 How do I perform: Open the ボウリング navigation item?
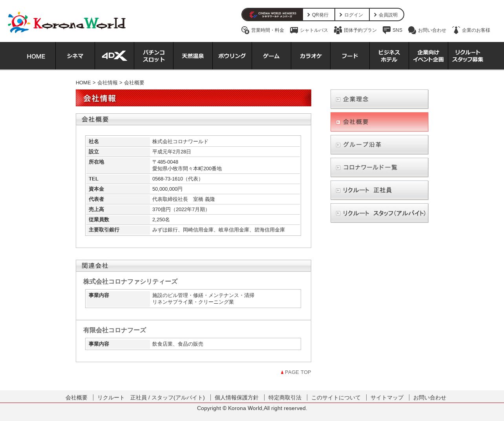pos(232,56)
